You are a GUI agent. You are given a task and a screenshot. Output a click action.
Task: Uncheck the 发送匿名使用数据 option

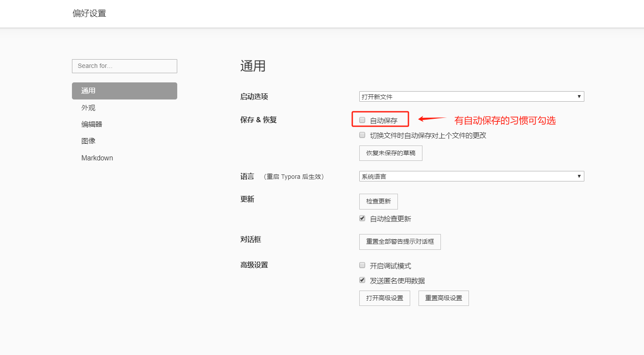362,280
